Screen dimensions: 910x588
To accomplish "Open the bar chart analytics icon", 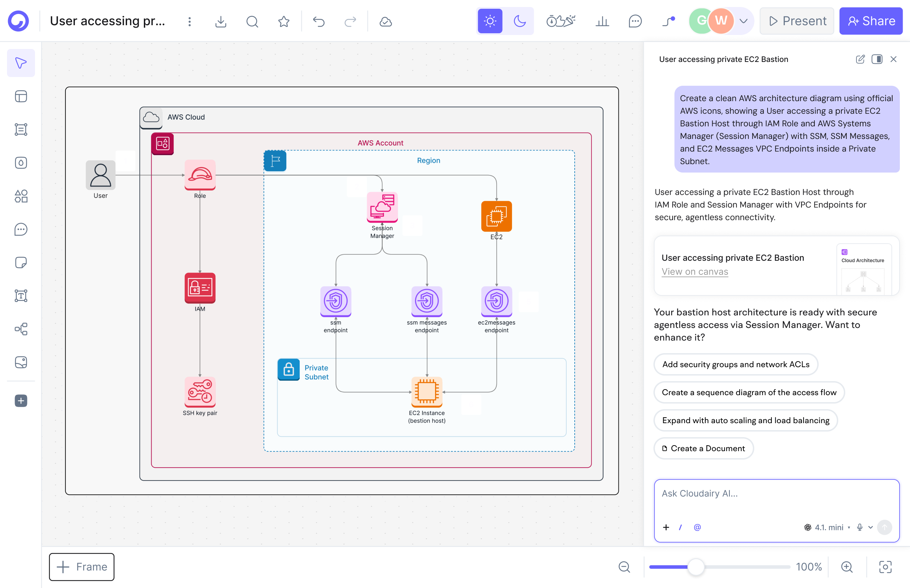I will click(602, 21).
